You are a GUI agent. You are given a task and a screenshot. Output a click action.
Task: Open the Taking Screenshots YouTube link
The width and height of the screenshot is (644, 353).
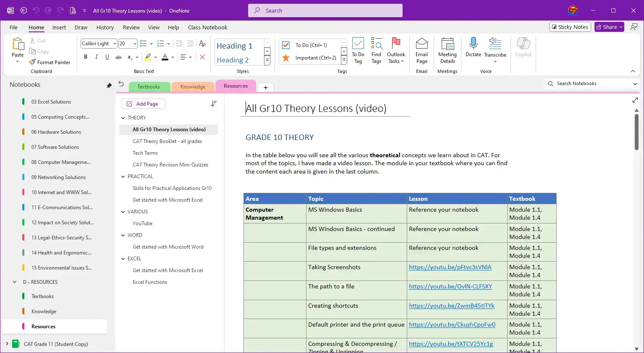[450, 267]
